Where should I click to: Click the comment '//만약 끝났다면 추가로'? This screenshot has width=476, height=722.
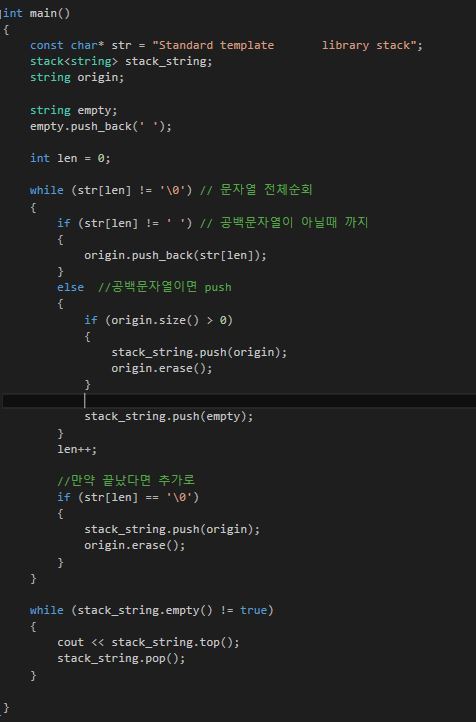(x=126, y=480)
